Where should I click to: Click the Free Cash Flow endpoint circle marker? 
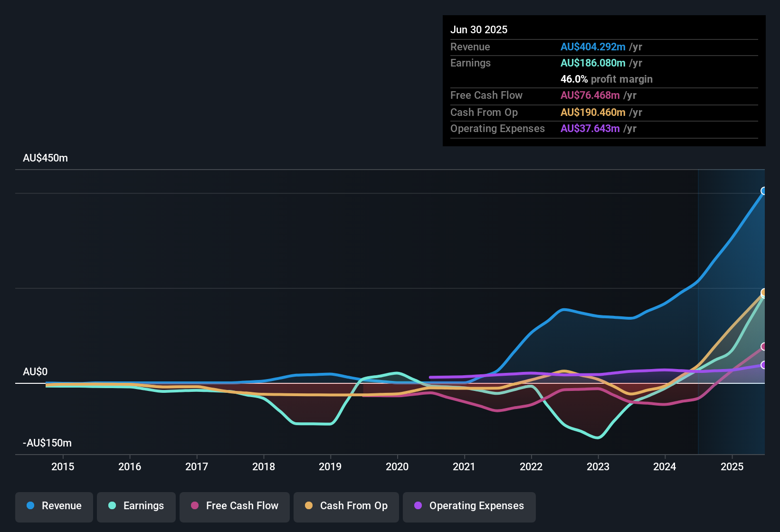point(764,347)
